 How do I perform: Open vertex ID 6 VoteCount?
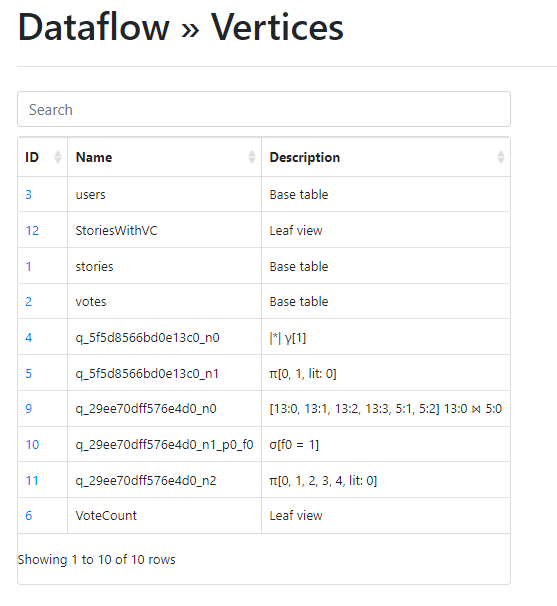coord(29,516)
